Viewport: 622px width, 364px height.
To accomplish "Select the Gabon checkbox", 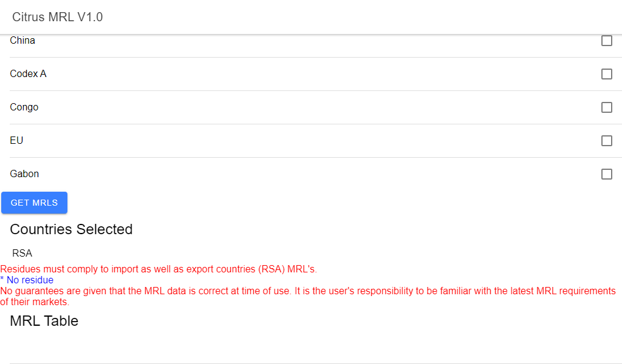I will [x=606, y=174].
